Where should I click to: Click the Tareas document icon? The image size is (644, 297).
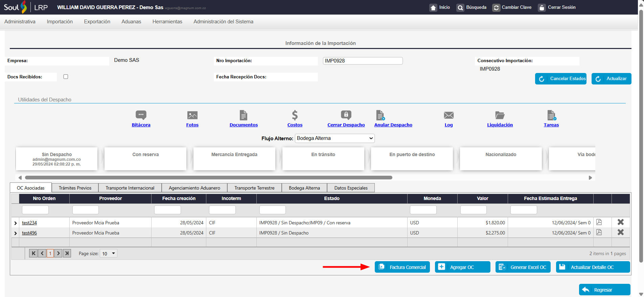point(551,115)
